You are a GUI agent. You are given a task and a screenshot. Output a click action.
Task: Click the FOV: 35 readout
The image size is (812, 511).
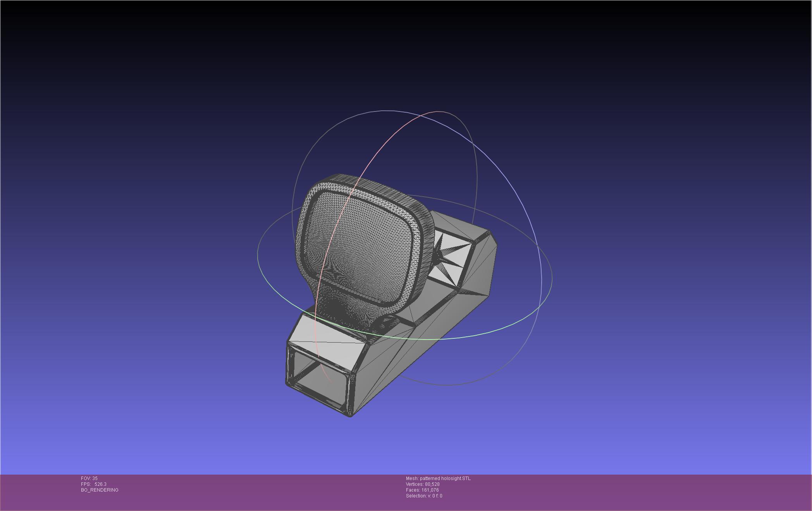coord(89,478)
